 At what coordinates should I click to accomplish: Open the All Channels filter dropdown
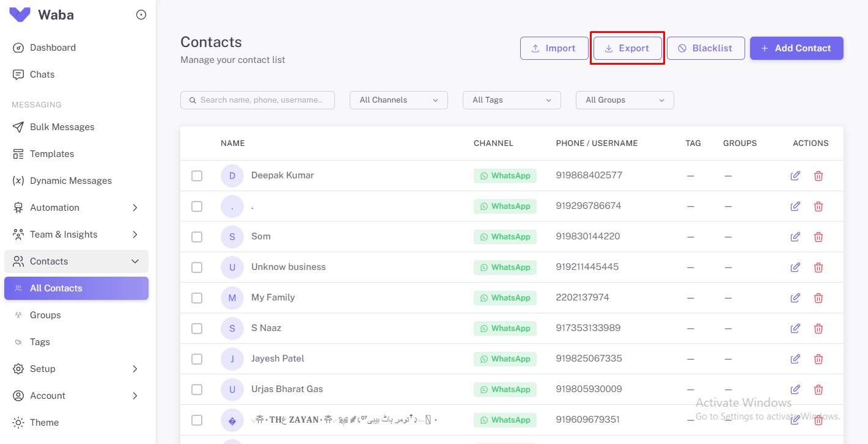point(399,100)
